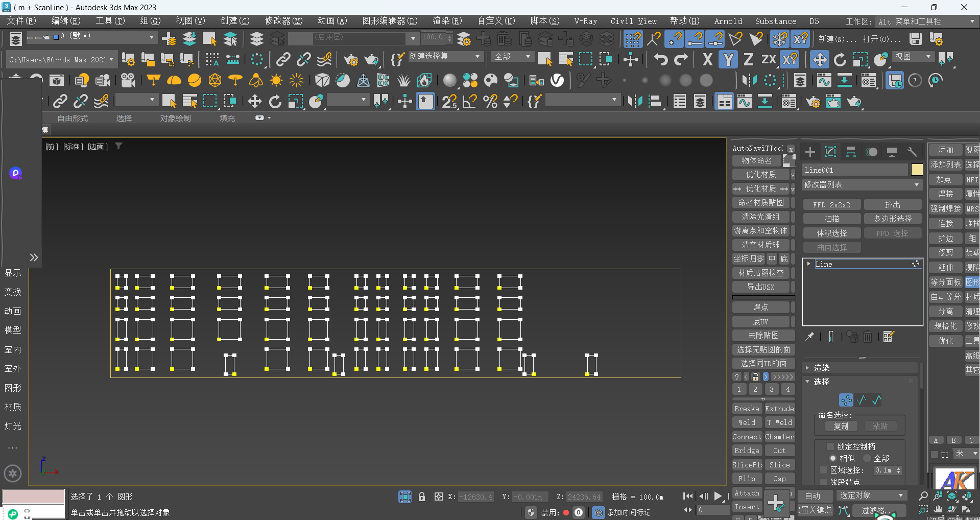Open the 编辑(E) menu

coord(65,21)
